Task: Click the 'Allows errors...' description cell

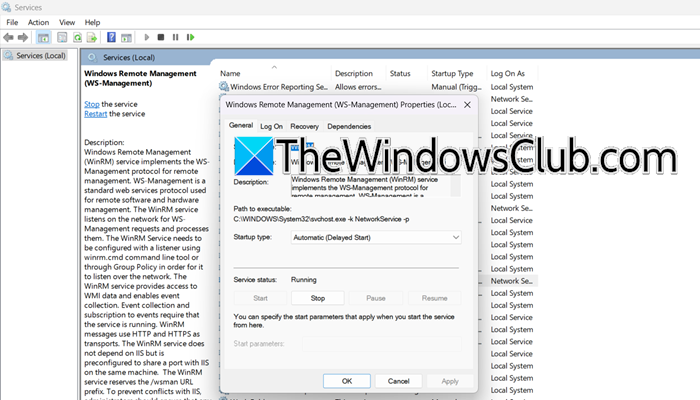Action: tap(358, 87)
